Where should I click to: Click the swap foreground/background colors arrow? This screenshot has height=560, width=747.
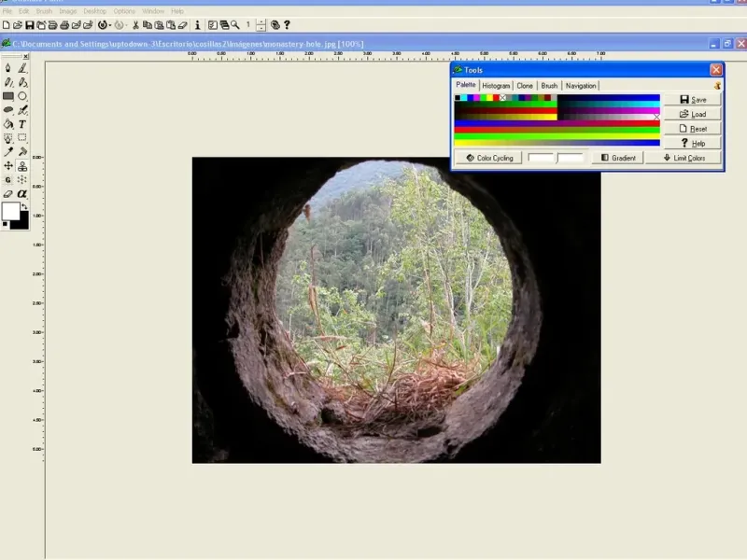tap(23, 206)
